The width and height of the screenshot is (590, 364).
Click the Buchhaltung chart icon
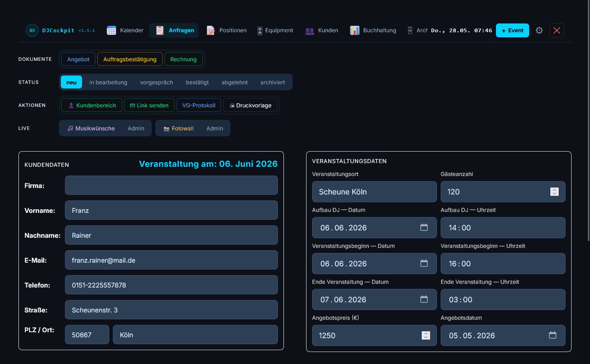[x=354, y=30]
